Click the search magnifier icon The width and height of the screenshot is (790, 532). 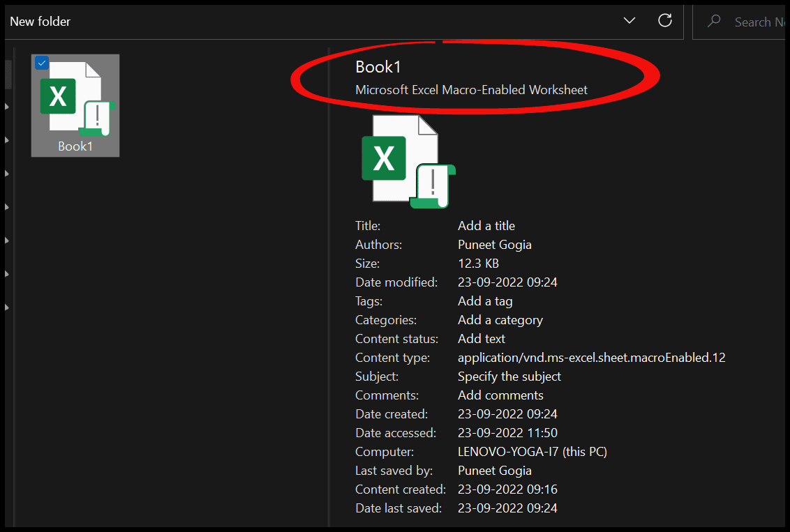[x=713, y=21]
